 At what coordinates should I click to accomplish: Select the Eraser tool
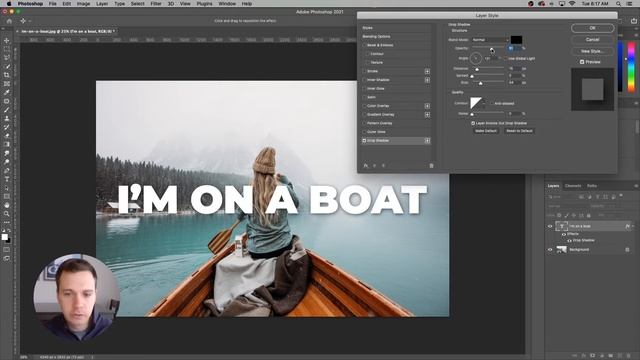[7, 136]
